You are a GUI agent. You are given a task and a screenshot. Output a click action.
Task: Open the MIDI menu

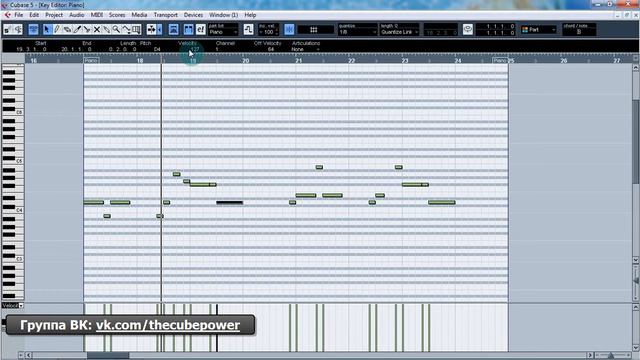tap(97, 15)
